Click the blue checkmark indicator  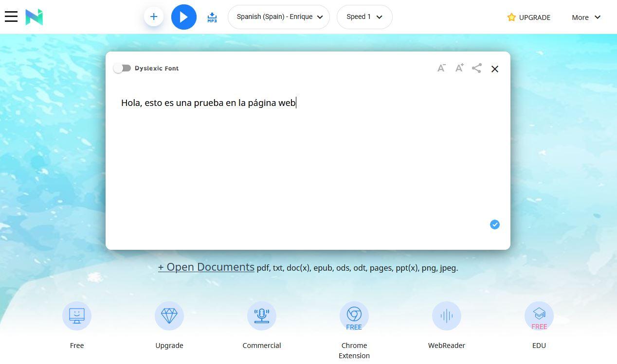tap(495, 225)
